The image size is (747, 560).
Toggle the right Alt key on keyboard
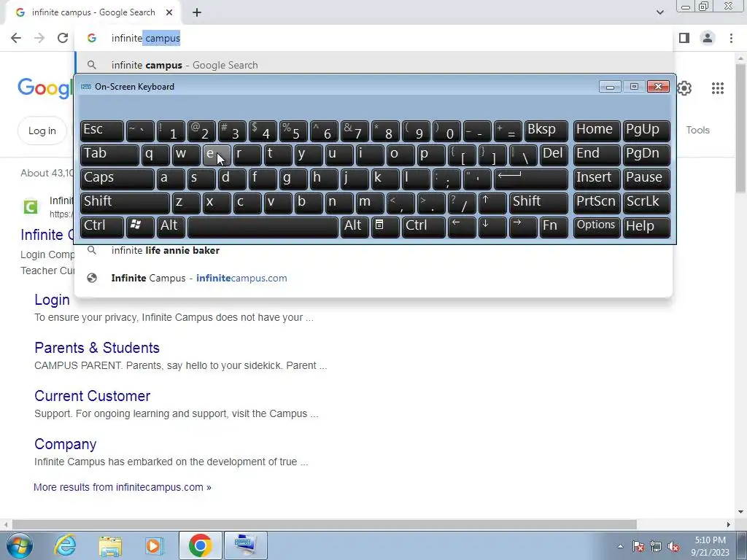354,227
